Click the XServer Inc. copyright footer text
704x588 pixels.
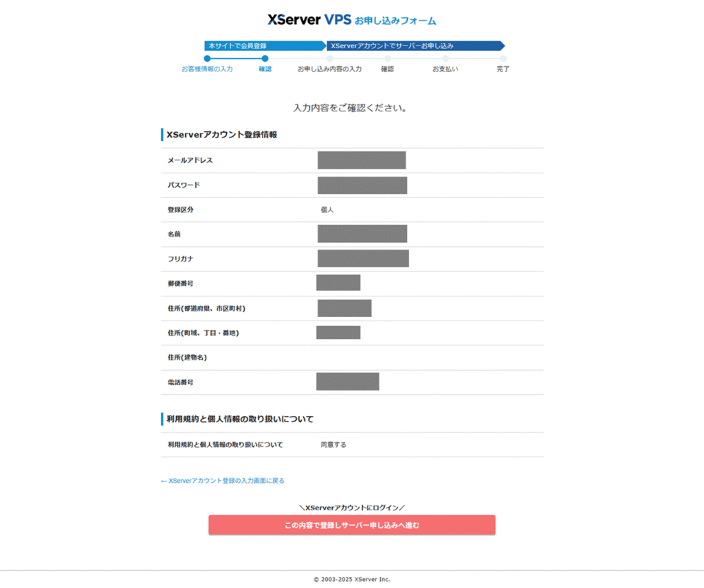[352, 579]
